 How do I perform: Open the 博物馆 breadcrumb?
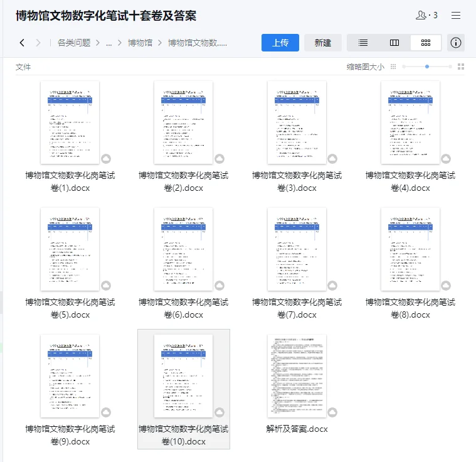coord(140,43)
